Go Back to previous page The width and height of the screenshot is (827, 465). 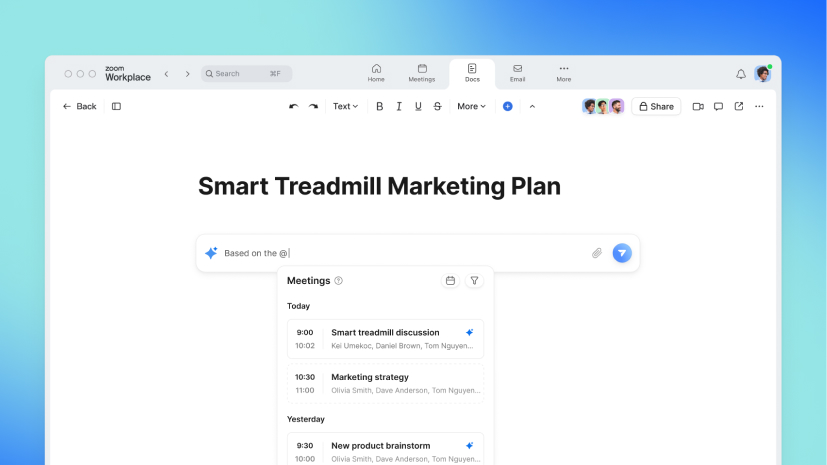point(80,106)
